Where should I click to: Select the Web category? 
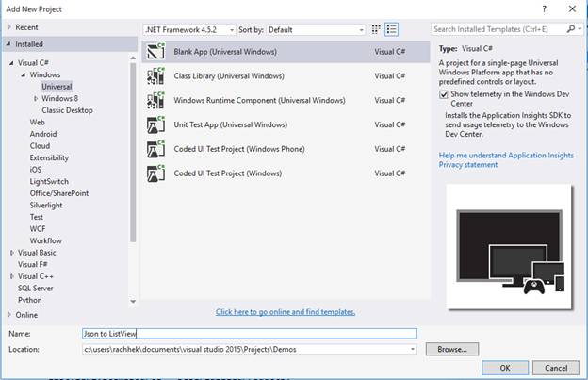click(x=37, y=122)
